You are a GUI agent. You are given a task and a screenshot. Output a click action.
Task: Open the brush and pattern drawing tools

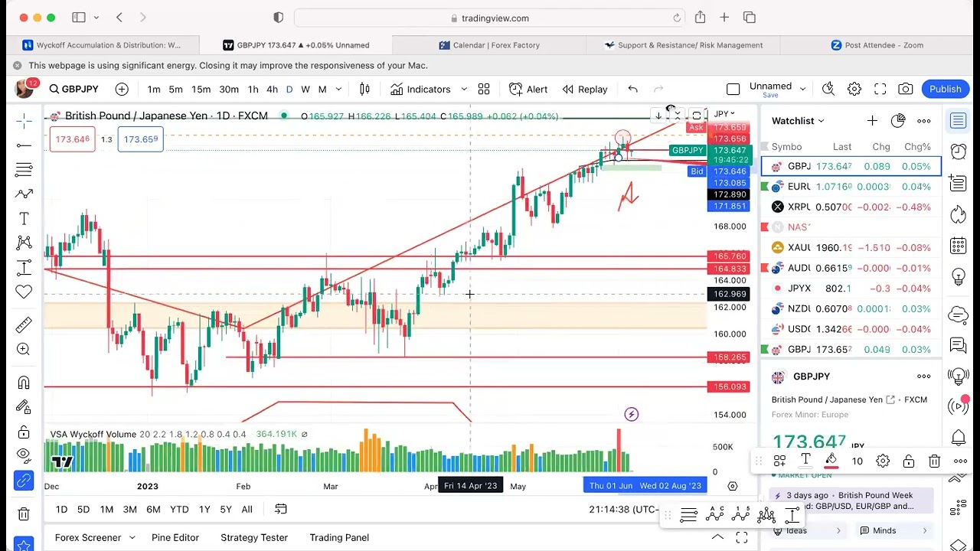tap(24, 194)
